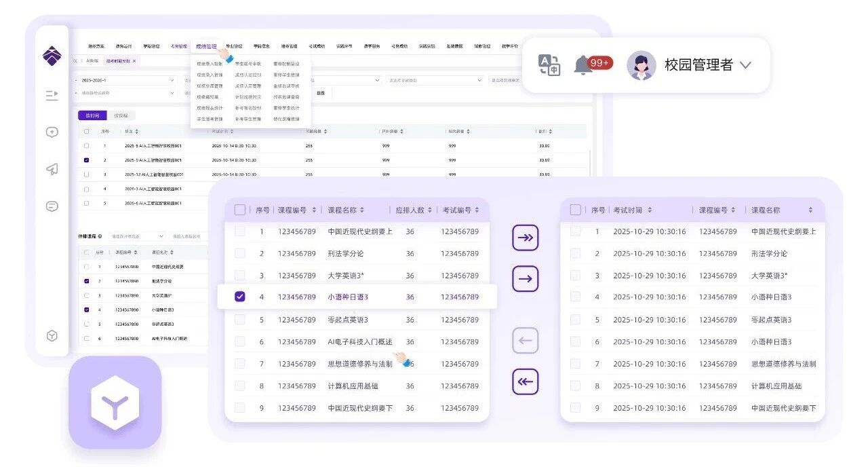Open notifications bell with 99+ badge

583,65
